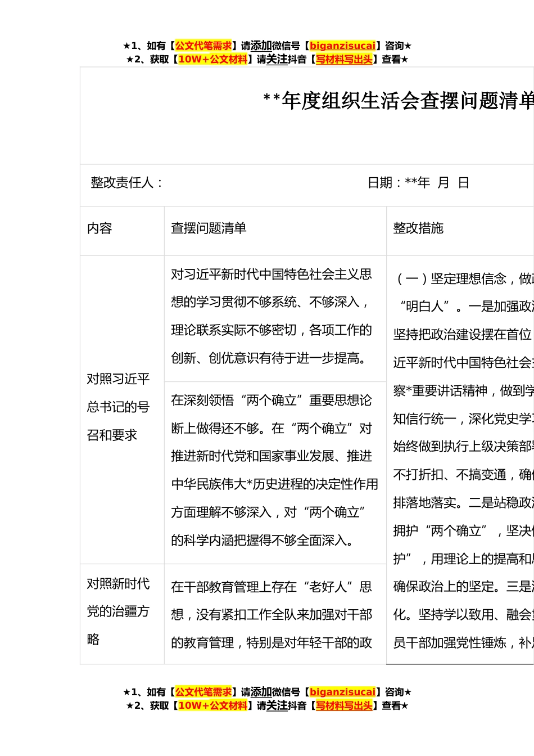This screenshot has height=756, width=534.
Task: Click the 写材料写出头 Douyin name in the header
Action: [x=344, y=60]
